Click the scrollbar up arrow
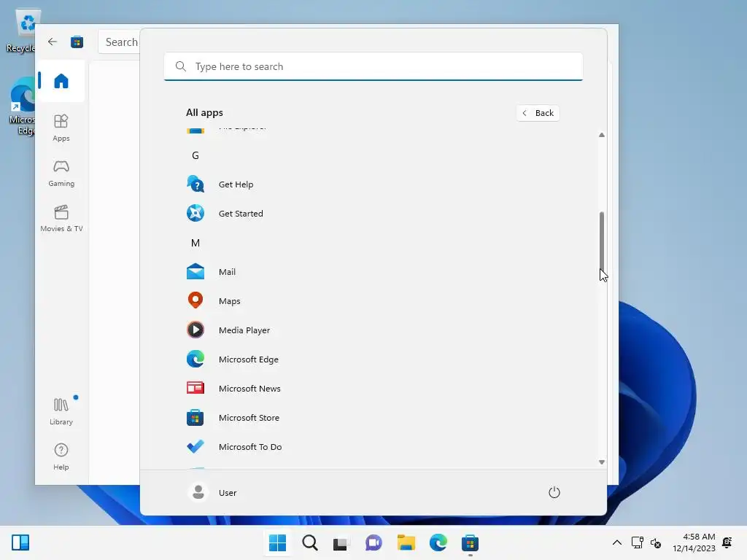The image size is (747, 560). point(602,135)
